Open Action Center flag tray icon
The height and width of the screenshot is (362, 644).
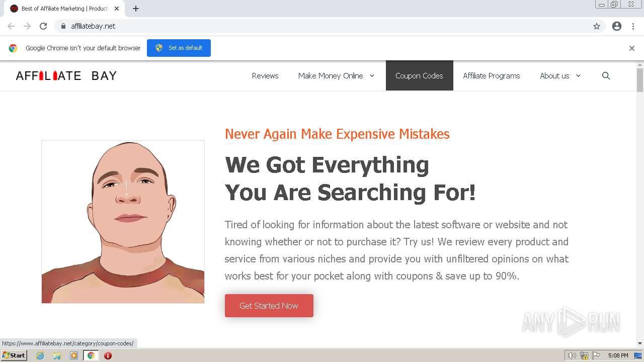point(596,355)
